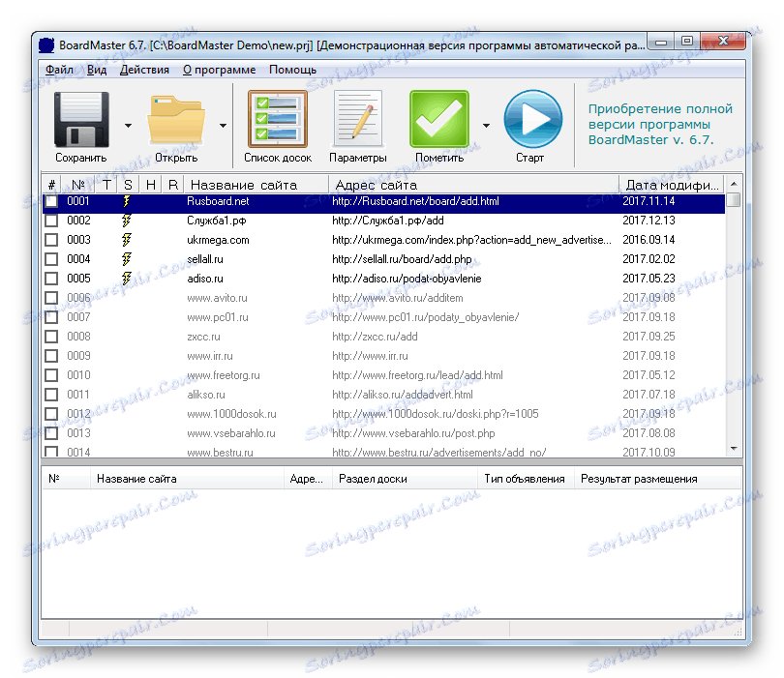
Task: Open the Помощь menu
Action: pos(292,70)
